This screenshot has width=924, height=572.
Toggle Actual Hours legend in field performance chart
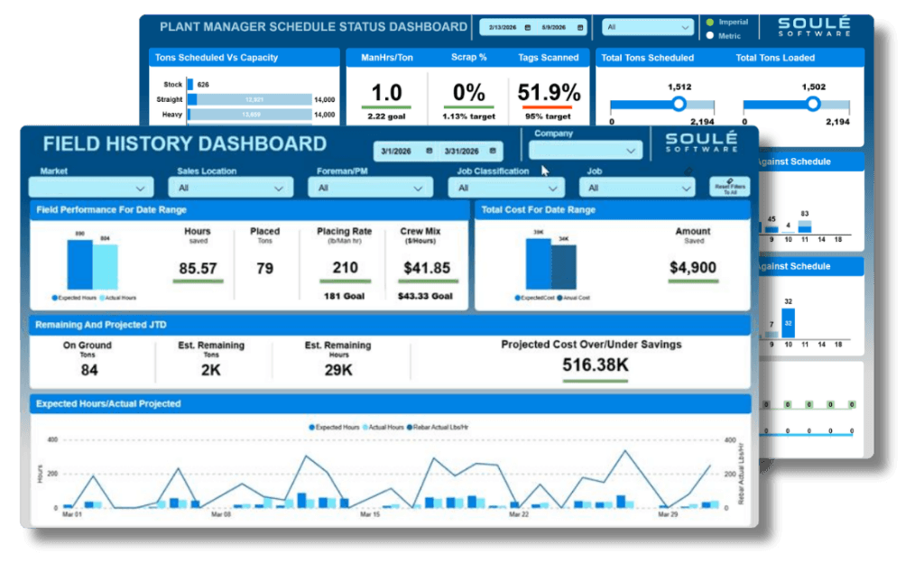(x=118, y=298)
